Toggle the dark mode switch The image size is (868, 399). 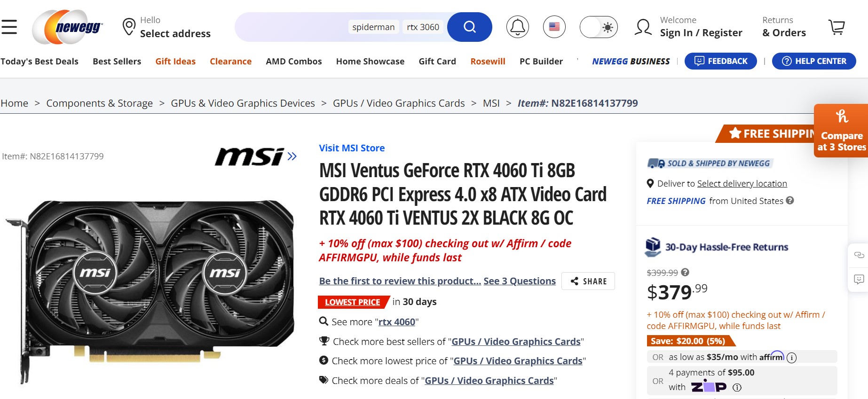[599, 27]
